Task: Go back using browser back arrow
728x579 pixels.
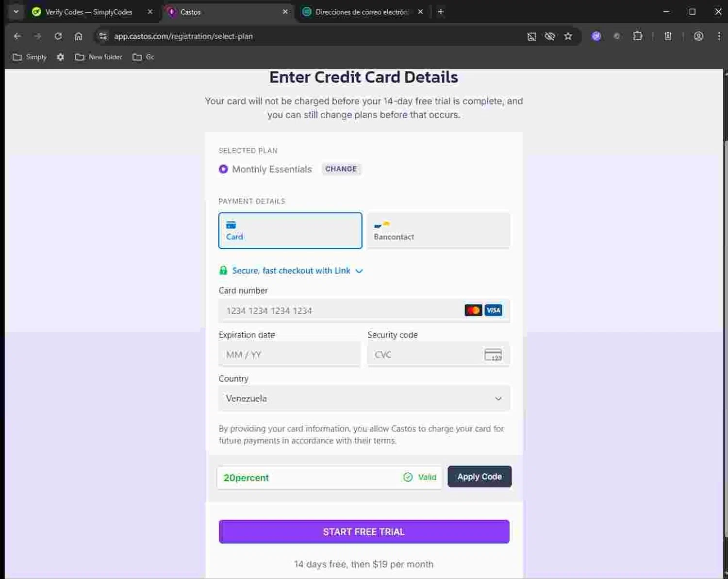Action: pyautogui.click(x=17, y=36)
